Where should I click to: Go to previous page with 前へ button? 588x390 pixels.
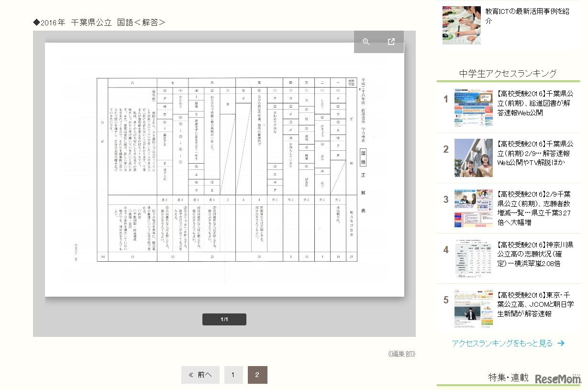[200, 375]
